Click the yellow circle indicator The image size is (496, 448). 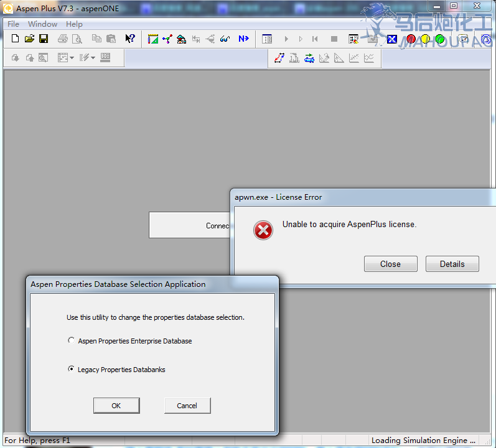point(425,39)
